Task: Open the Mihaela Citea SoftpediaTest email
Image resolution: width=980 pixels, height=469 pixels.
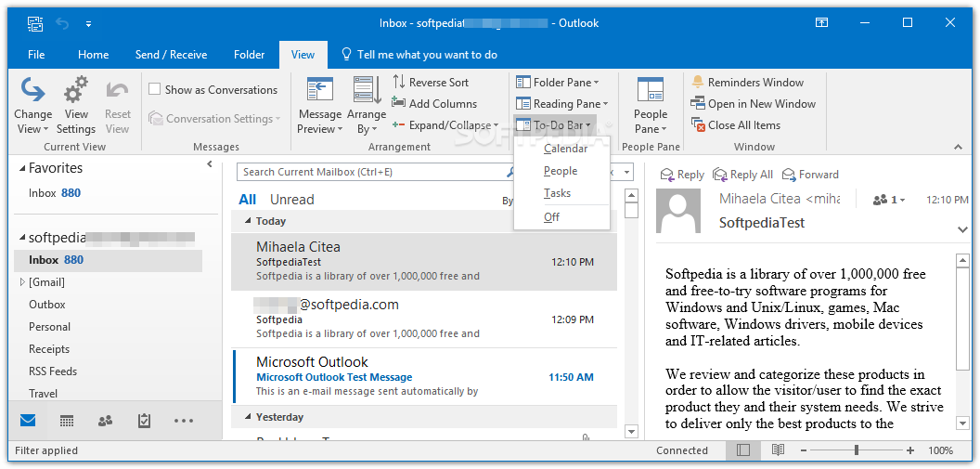Action: 424,262
